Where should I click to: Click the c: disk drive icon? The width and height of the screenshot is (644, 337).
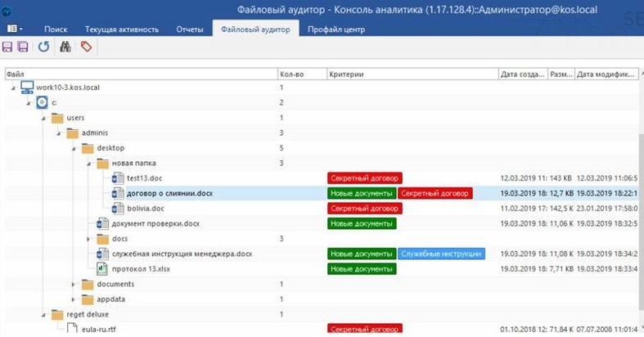point(43,102)
